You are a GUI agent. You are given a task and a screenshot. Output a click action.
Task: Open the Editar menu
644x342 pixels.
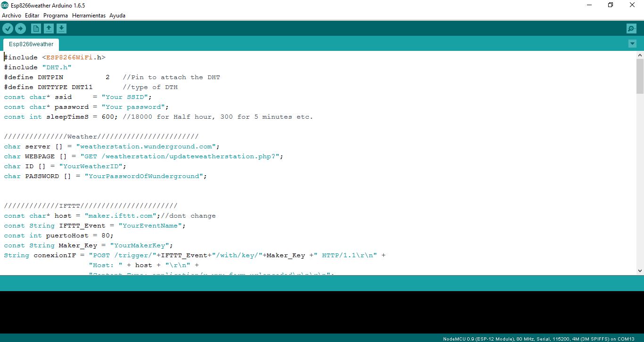pyautogui.click(x=32, y=16)
